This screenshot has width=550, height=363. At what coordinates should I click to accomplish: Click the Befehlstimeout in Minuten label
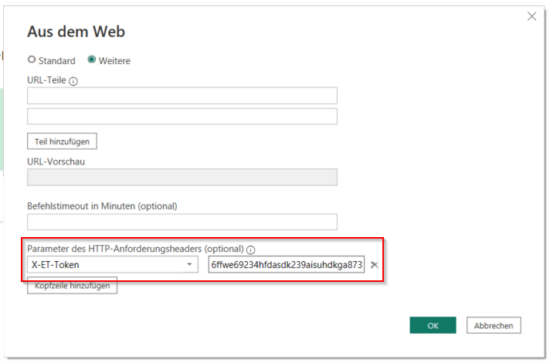(102, 206)
